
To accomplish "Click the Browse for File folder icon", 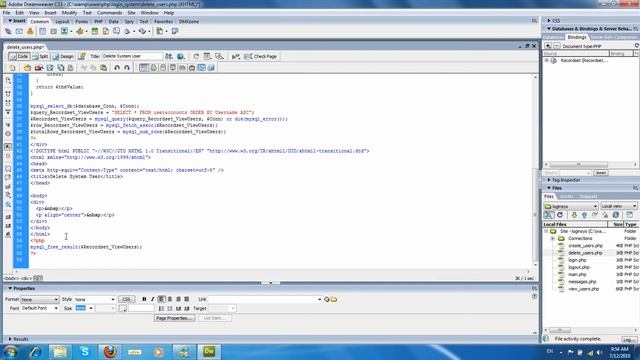I will pyautogui.click(x=334, y=299).
